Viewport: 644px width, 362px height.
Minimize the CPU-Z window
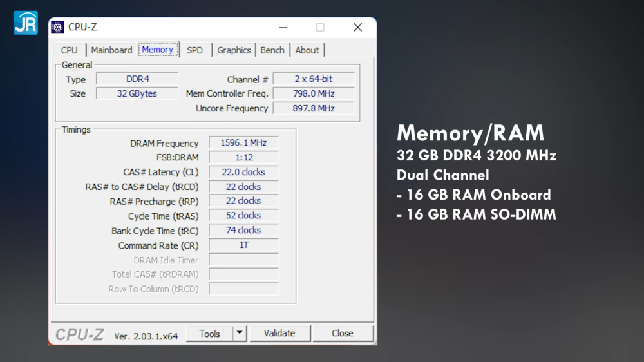pos(283,27)
